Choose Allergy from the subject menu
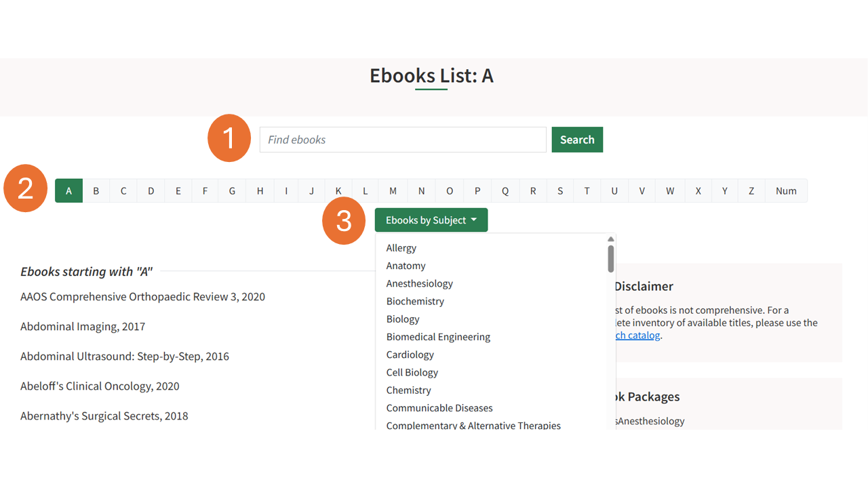Image resolution: width=868 pixels, height=488 pixels. 401,248
